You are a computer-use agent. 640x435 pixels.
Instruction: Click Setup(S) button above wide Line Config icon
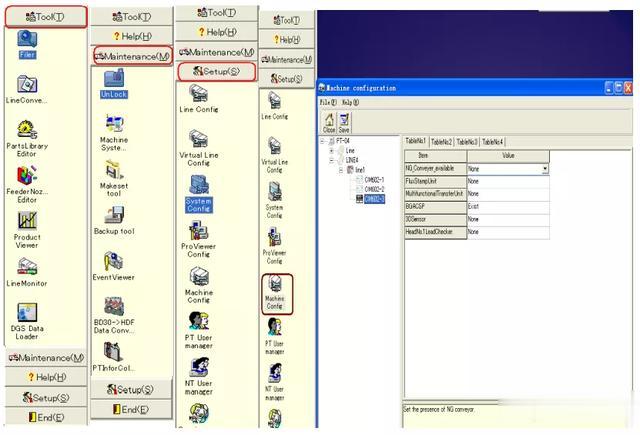pyautogui.click(x=217, y=72)
